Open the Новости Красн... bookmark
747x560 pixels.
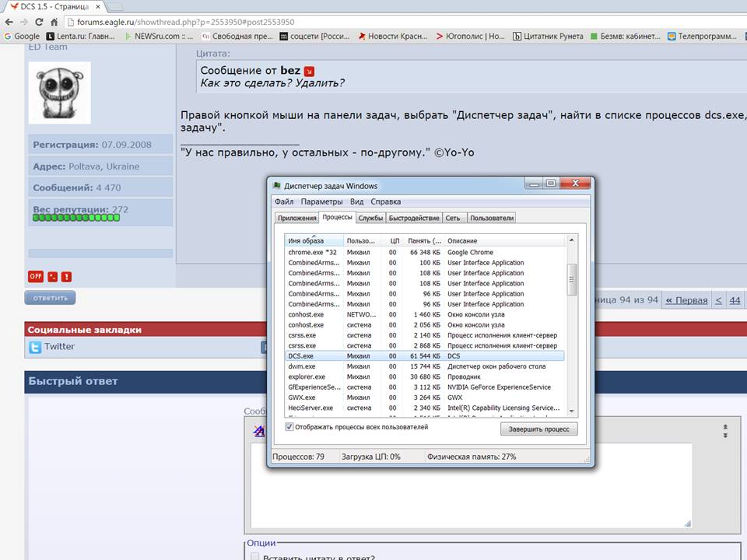tap(393, 37)
